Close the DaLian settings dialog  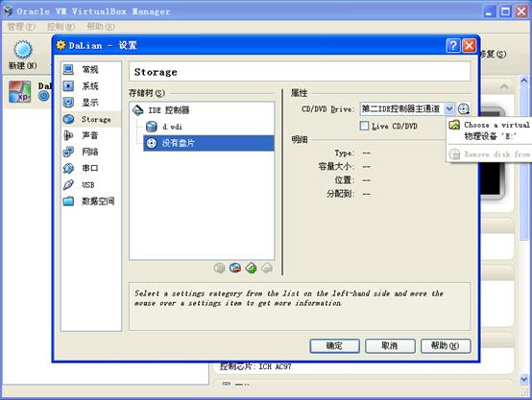click(470, 45)
